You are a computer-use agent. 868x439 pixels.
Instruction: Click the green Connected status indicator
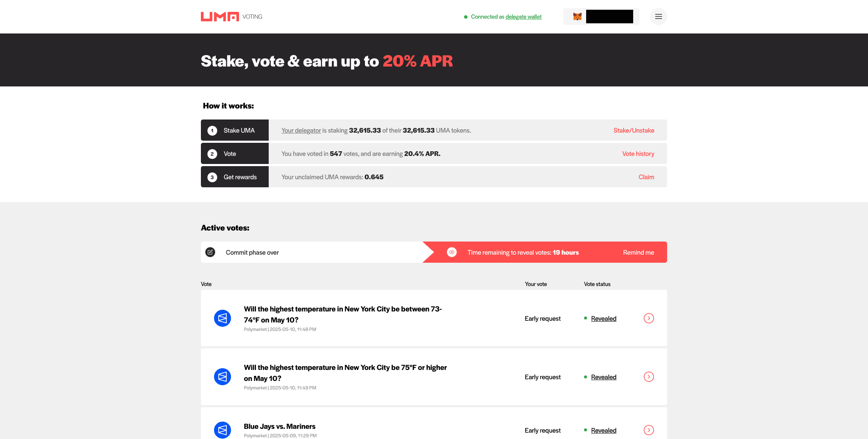click(x=465, y=17)
